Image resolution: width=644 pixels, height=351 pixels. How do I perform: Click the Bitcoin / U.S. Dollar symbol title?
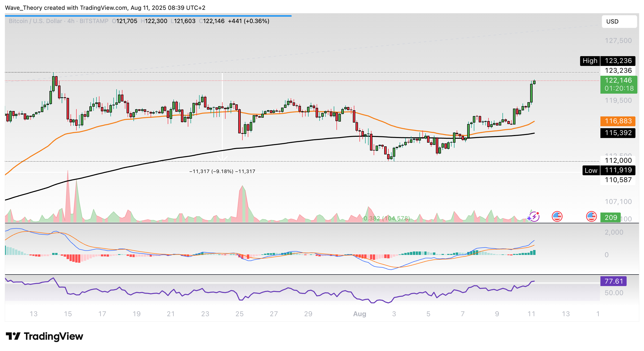pos(35,21)
